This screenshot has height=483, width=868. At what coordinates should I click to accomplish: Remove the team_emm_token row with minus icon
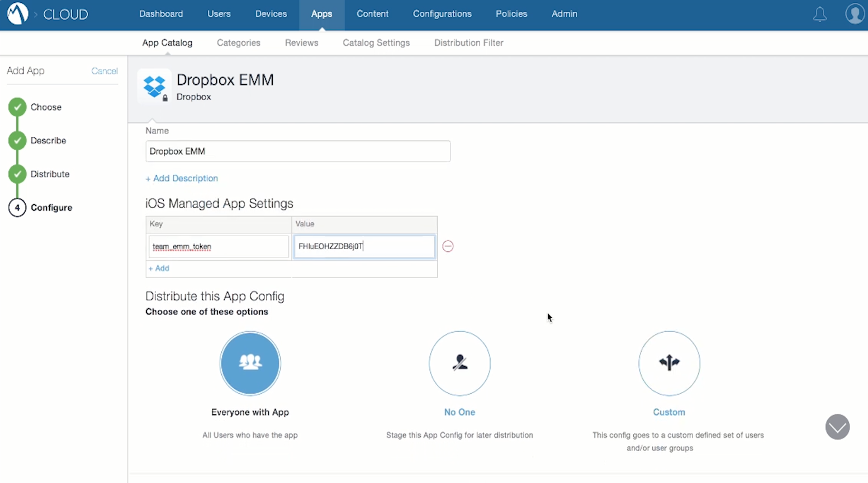(448, 246)
